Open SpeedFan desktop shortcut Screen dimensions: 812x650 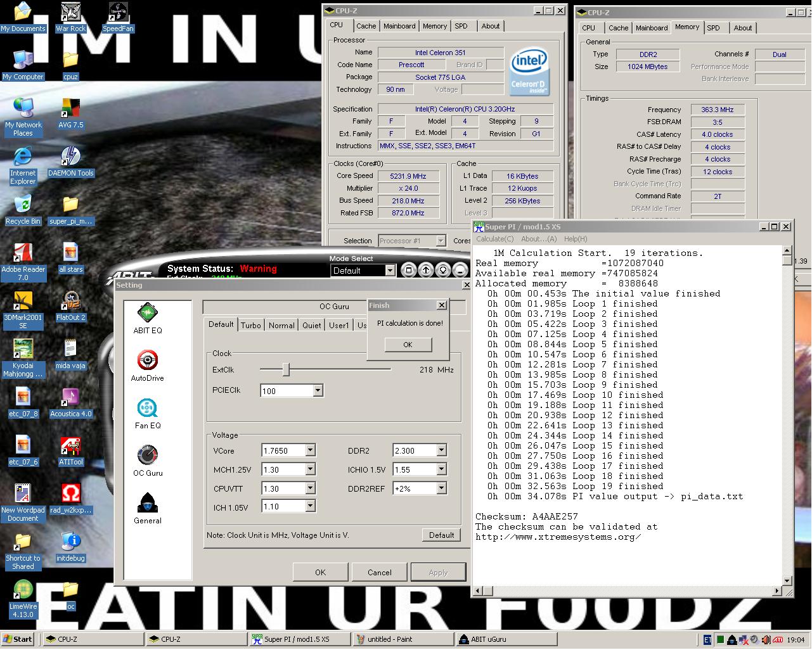(x=118, y=18)
